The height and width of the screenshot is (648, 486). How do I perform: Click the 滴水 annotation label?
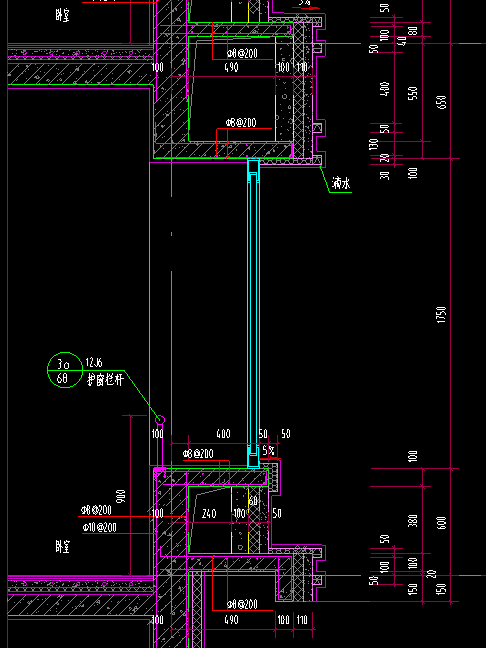[x=341, y=183]
